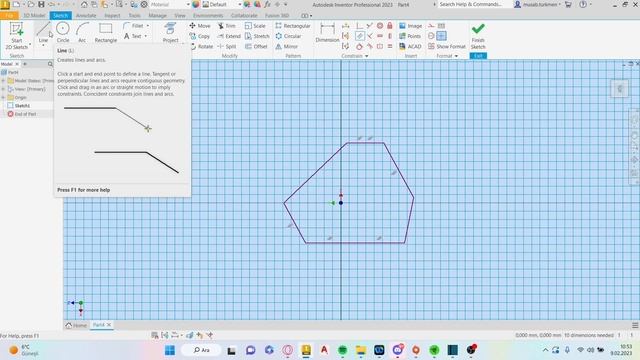640x360 pixels.
Task: Open the Text dropdown arrow
Action: coord(145,36)
